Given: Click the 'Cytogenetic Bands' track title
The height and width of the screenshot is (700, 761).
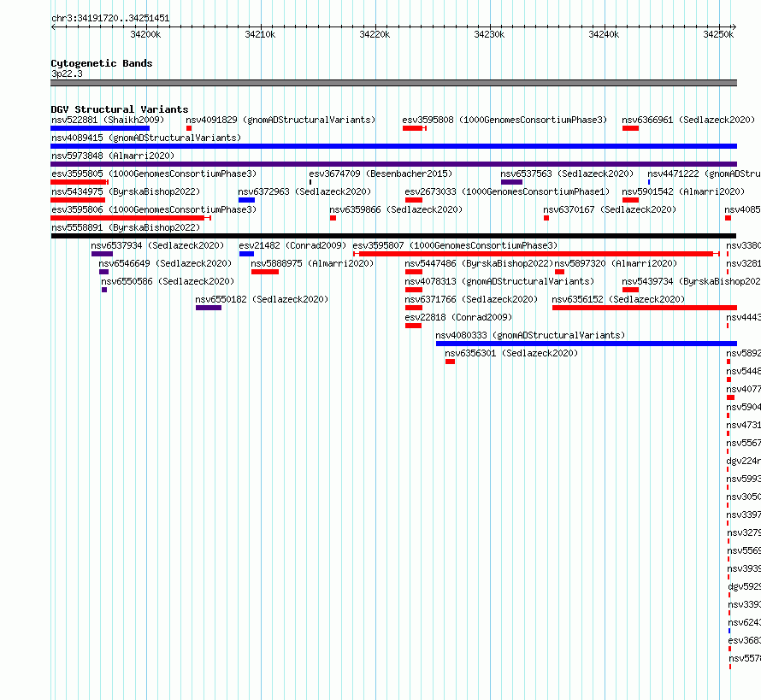Looking at the screenshot, I should [102, 63].
